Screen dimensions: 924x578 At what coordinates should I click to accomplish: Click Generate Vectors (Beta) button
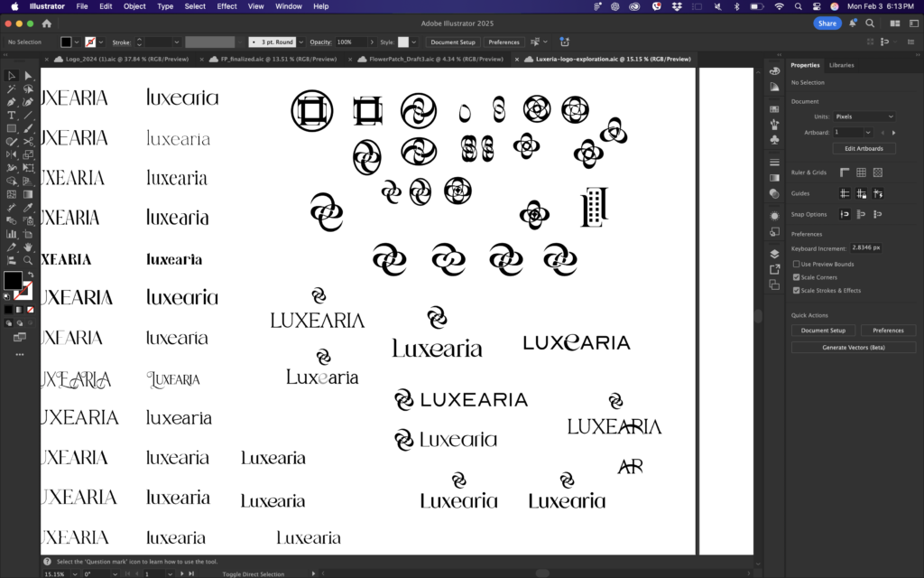854,347
